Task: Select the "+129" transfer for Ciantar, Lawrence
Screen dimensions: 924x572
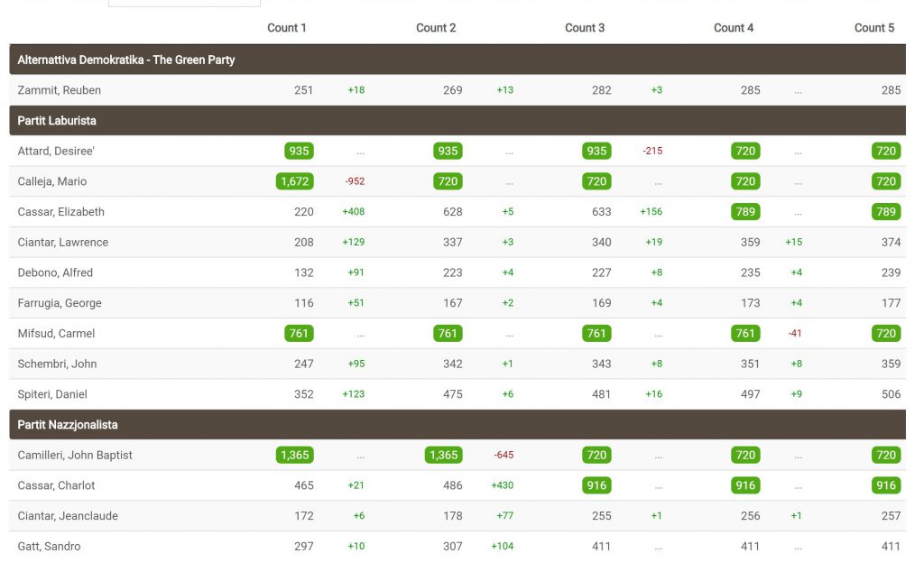Action: [354, 242]
